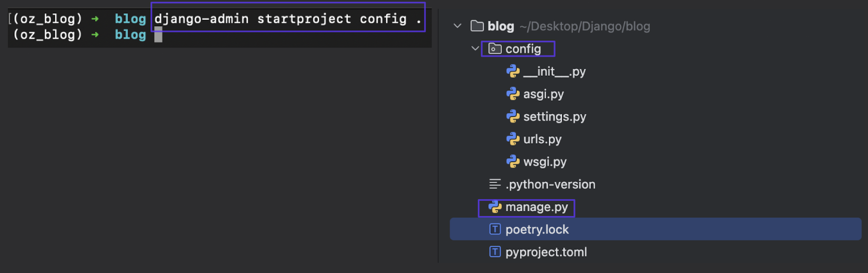The height and width of the screenshot is (273, 868).
Task: Open urls.py from the config folder
Action: click(542, 139)
